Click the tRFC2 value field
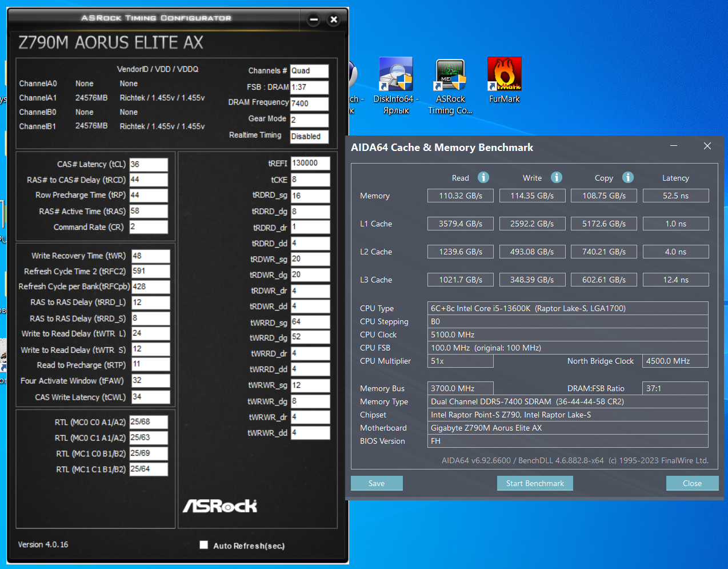 pyautogui.click(x=151, y=272)
